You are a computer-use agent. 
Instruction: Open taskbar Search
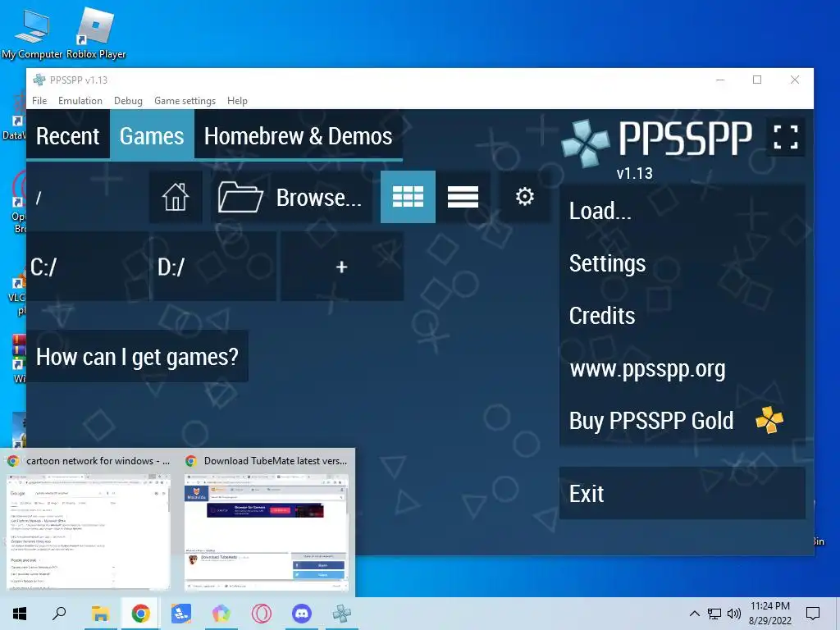(59, 614)
